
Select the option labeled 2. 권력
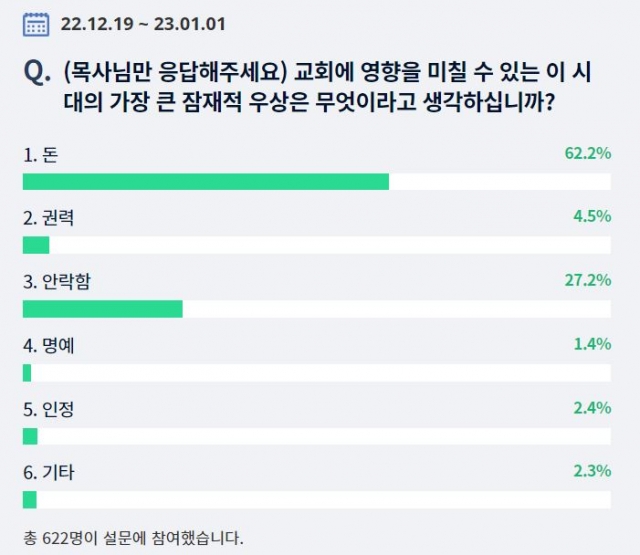[x=49, y=218]
